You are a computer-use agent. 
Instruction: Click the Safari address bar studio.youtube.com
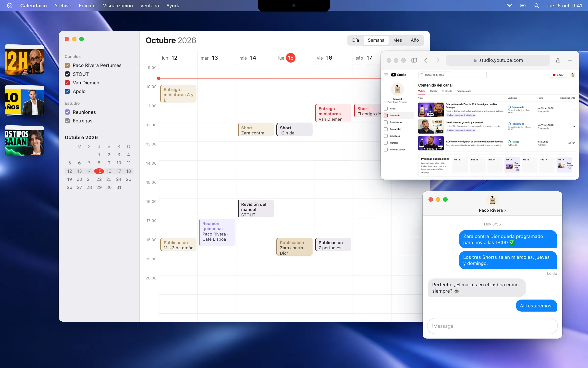pos(498,60)
